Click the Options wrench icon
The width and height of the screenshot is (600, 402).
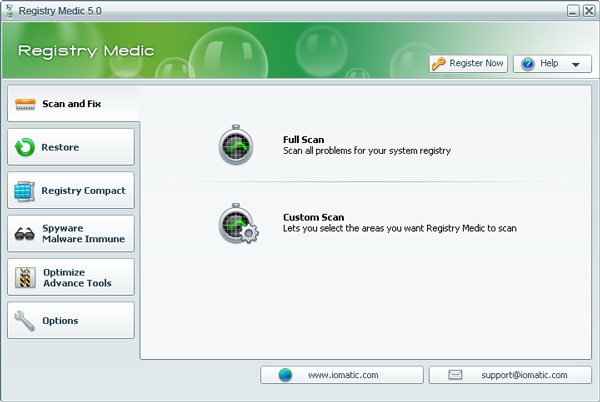tap(24, 321)
